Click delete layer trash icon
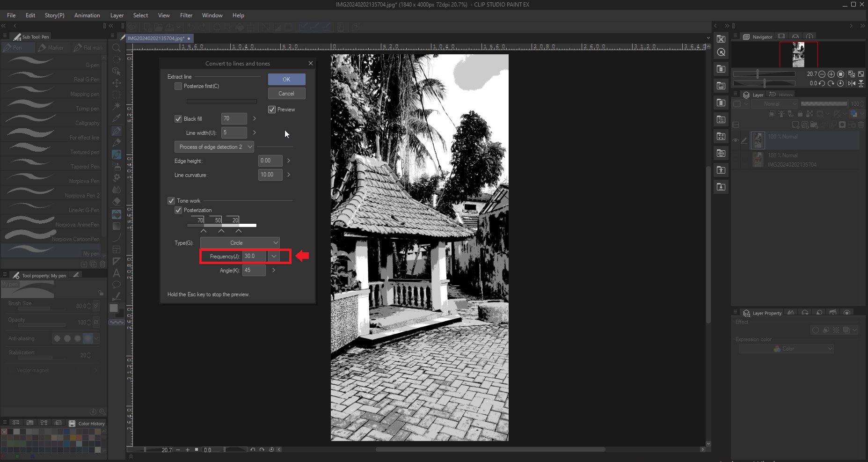This screenshot has width=868, height=462. (861, 125)
